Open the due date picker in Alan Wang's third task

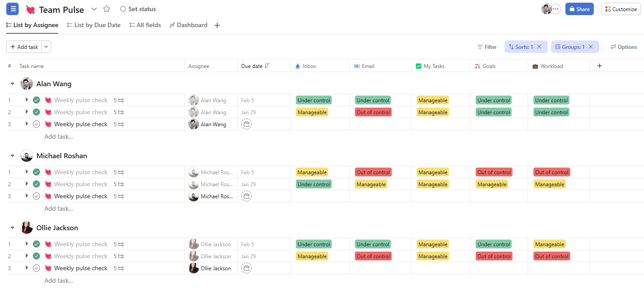[246, 124]
